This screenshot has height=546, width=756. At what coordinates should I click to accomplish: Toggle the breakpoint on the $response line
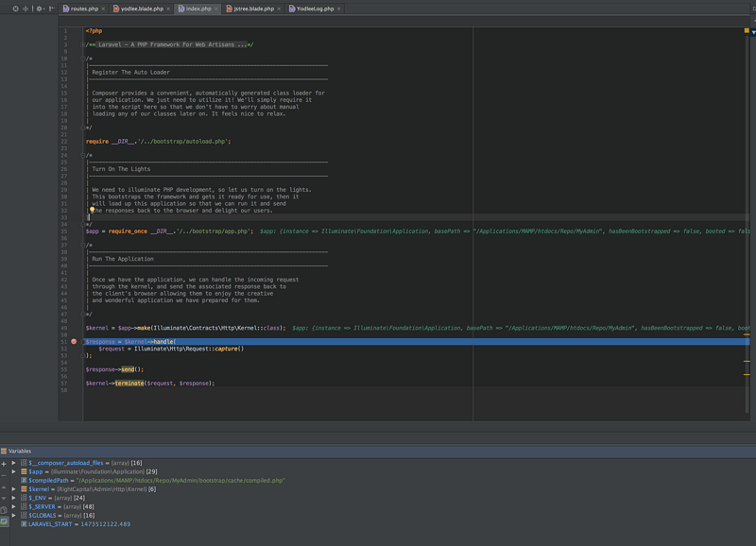tap(74, 342)
